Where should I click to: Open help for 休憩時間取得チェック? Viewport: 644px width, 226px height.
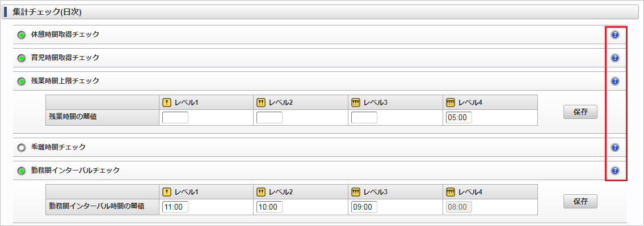[615, 35]
